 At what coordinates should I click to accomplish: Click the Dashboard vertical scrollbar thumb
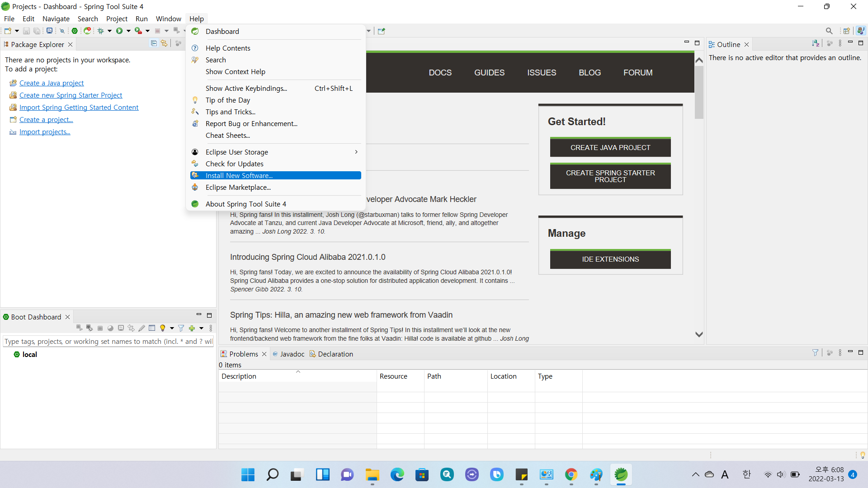pyautogui.click(x=699, y=93)
